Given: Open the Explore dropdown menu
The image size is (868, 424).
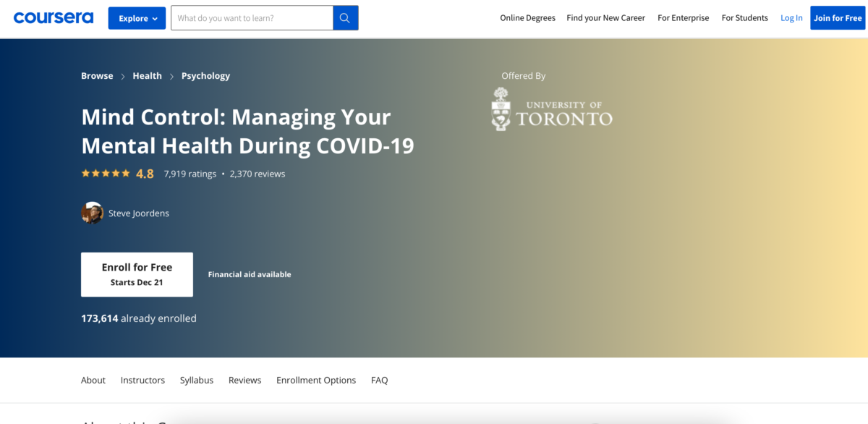Looking at the screenshot, I should [x=137, y=18].
